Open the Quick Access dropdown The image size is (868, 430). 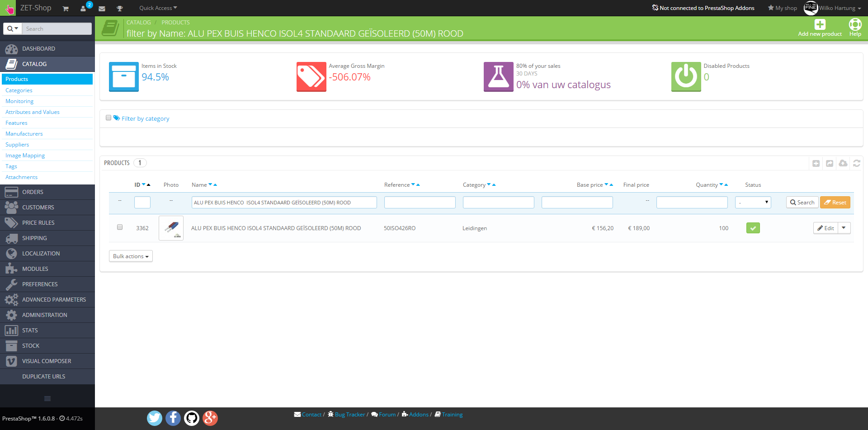tap(158, 8)
